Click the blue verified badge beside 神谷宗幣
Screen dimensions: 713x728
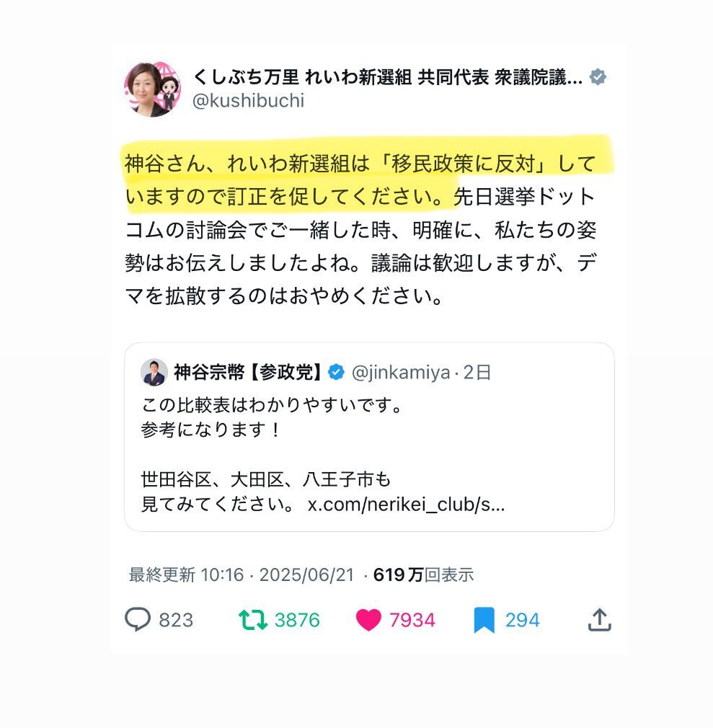(336, 372)
